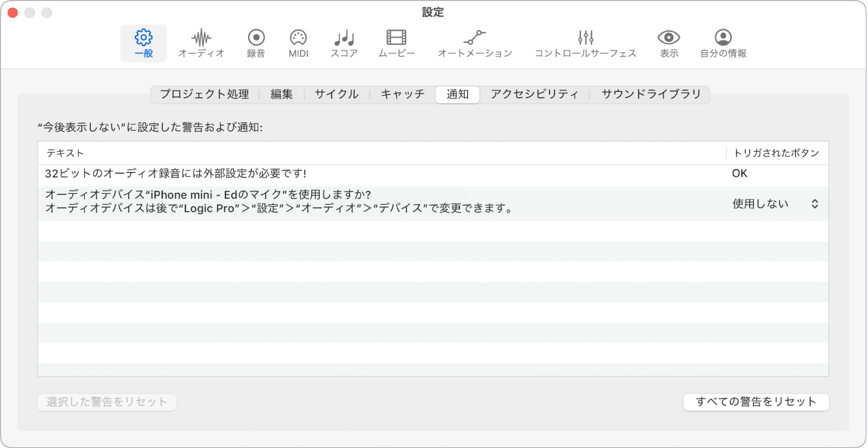Click すべての警告をリセット button
Screen dimensions: 868x448
click(x=756, y=402)
